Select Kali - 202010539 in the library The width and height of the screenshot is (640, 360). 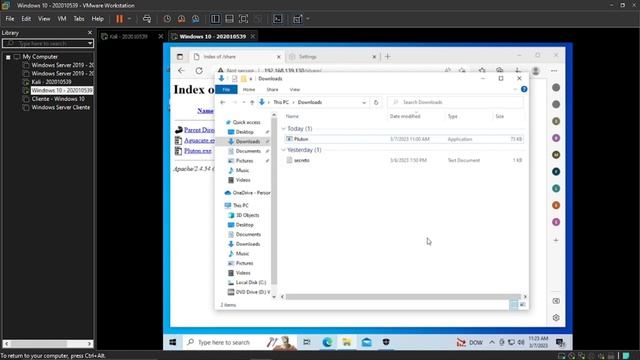[x=51, y=82]
